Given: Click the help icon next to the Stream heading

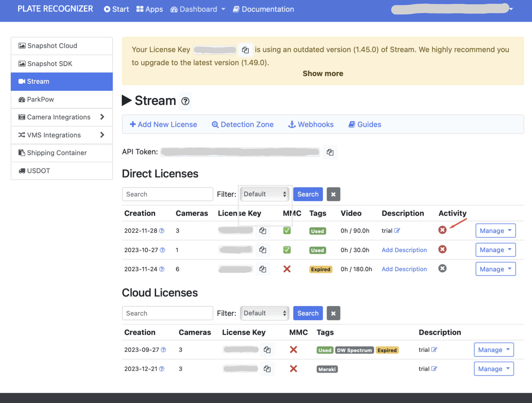Looking at the screenshot, I should (185, 101).
